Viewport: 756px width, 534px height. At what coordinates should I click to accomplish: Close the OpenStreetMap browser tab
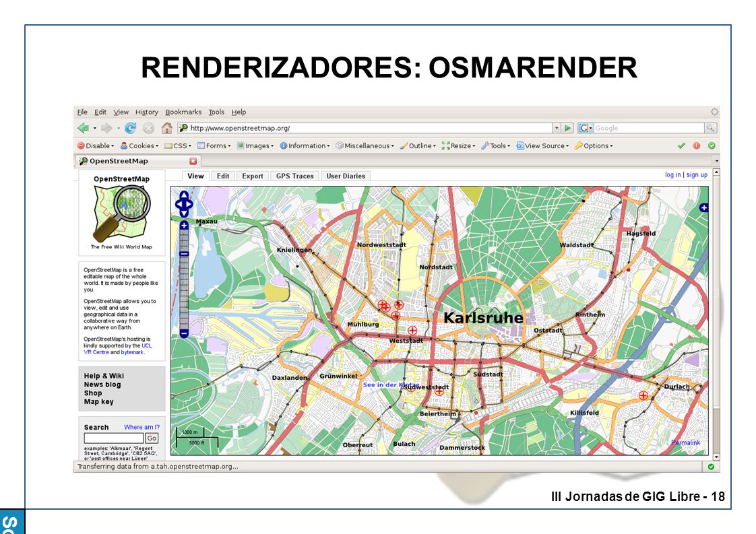coord(193,161)
